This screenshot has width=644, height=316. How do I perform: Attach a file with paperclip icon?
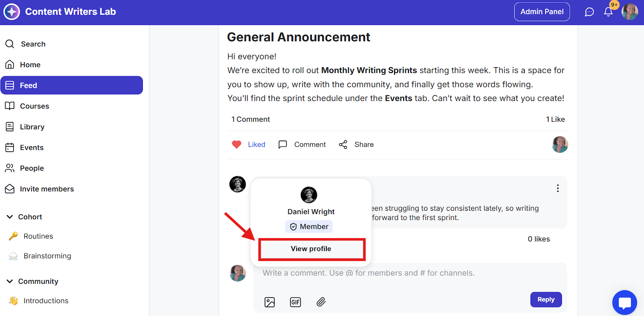pos(321,302)
